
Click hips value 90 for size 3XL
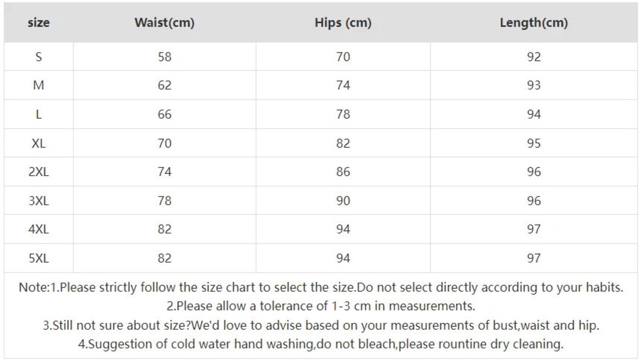coord(343,201)
